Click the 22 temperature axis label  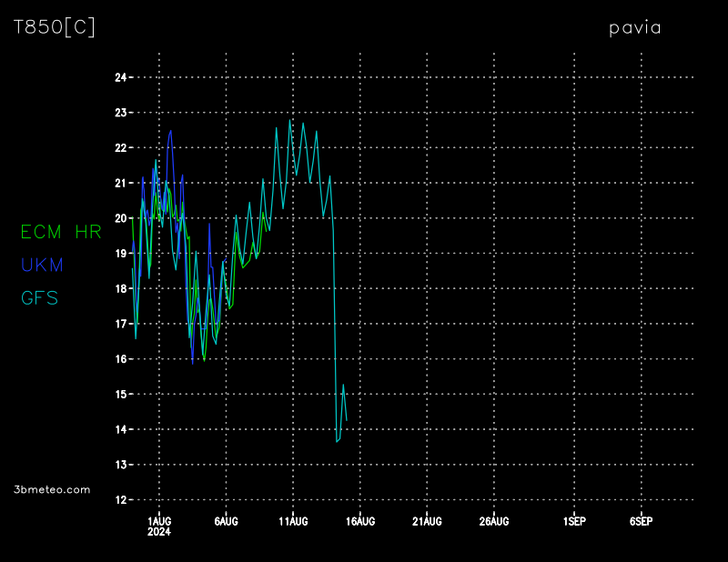click(x=120, y=147)
